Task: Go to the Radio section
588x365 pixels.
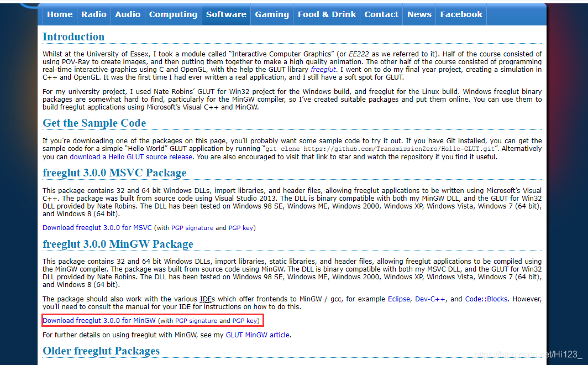Action: pos(94,14)
